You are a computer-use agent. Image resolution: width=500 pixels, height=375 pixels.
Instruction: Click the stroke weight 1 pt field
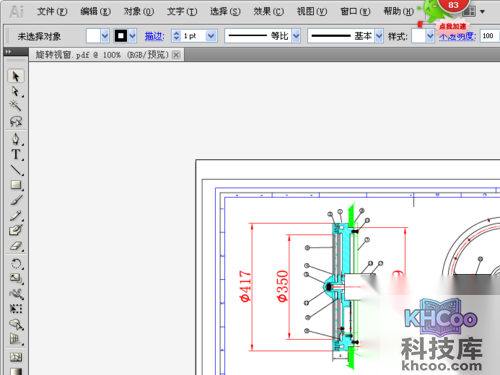pos(193,36)
